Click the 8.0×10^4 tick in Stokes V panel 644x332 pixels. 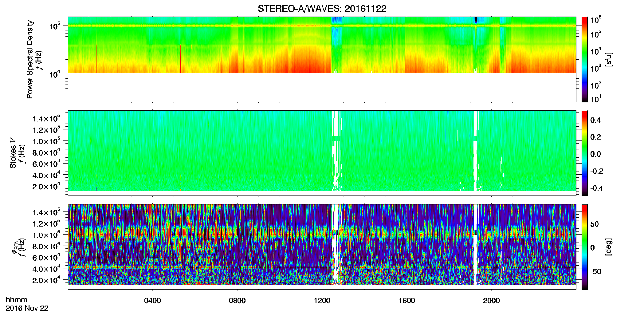tap(46, 152)
